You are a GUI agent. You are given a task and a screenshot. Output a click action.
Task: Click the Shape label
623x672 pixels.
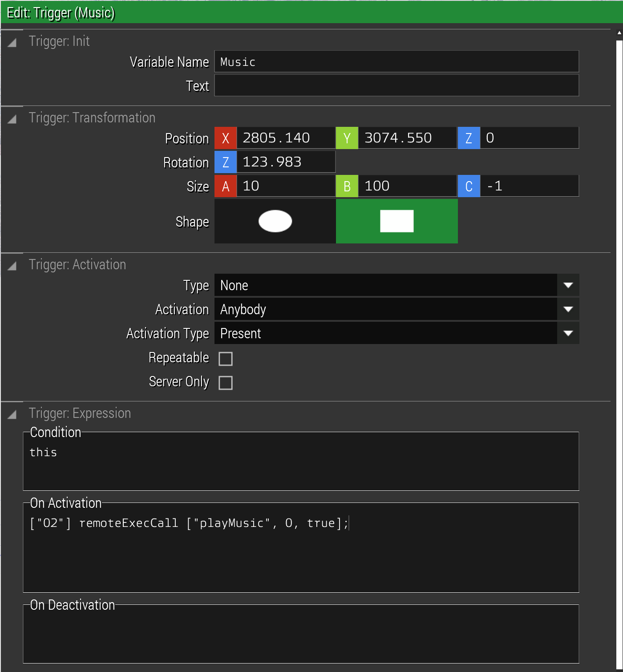click(192, 222)
